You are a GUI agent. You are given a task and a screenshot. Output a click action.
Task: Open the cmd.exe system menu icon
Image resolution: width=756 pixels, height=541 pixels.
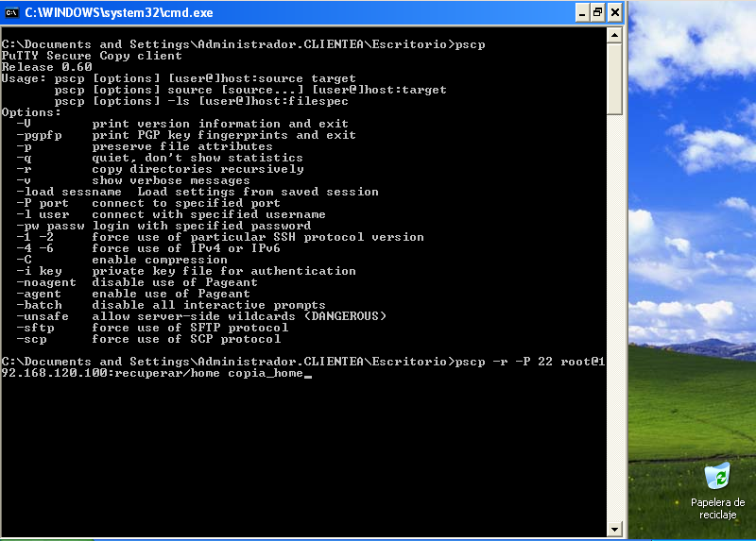point(11,12)
